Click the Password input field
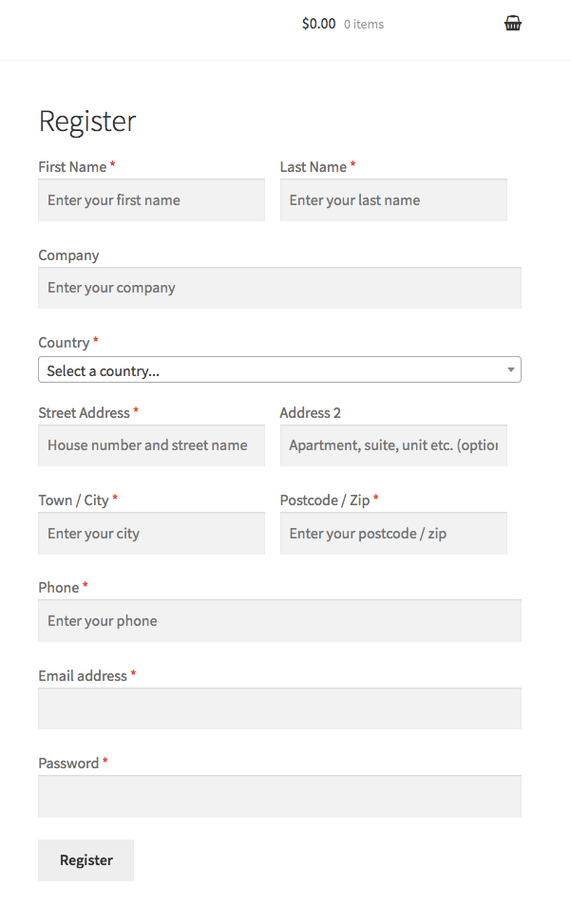 click(x=279, y=796)
